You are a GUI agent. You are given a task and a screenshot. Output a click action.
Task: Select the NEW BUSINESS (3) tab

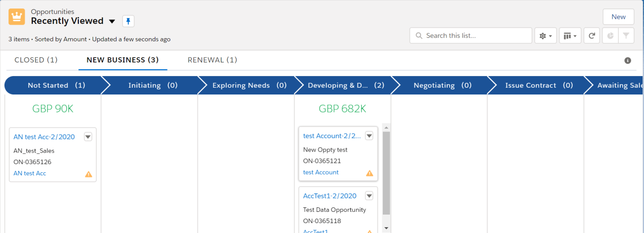click(122, 60)
